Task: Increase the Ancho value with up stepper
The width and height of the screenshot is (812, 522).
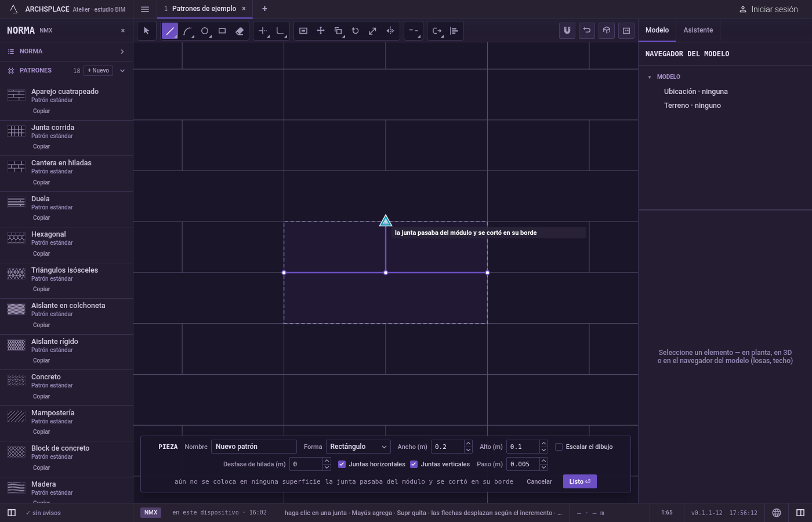Action: (468, 443)
